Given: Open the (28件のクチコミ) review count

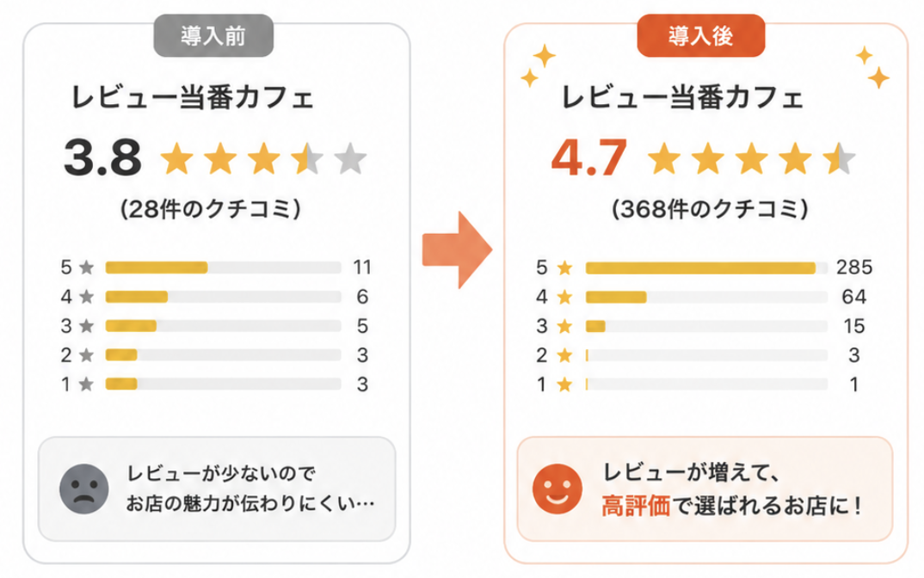Looking at the screenshot, I should [211, 208].
